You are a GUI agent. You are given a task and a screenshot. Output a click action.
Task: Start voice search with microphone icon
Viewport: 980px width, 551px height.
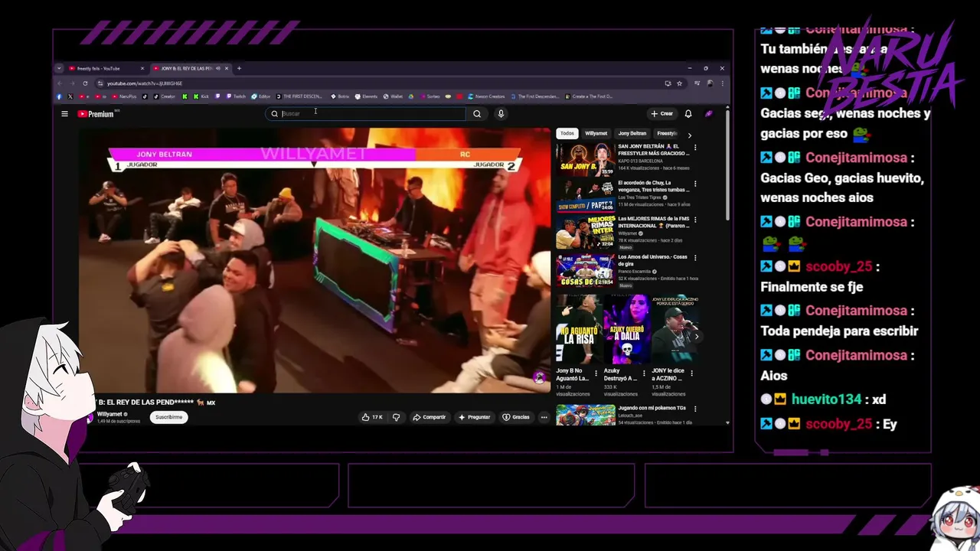tap(501, 114)
